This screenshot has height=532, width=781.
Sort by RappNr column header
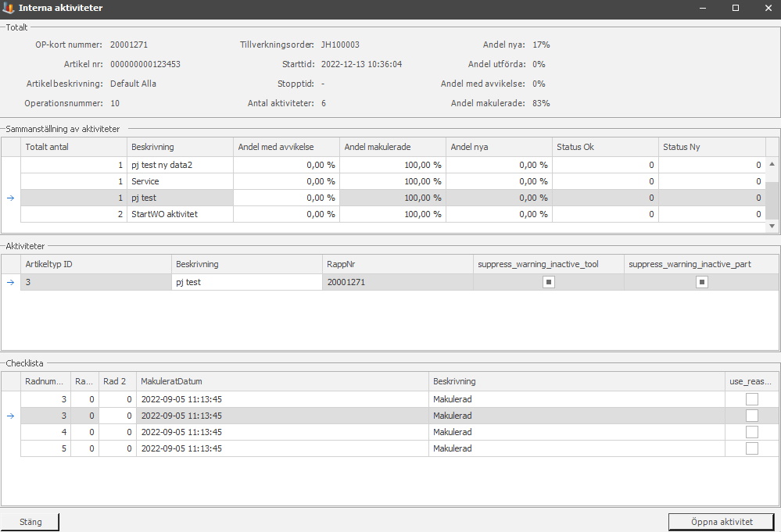coord(397,264)
